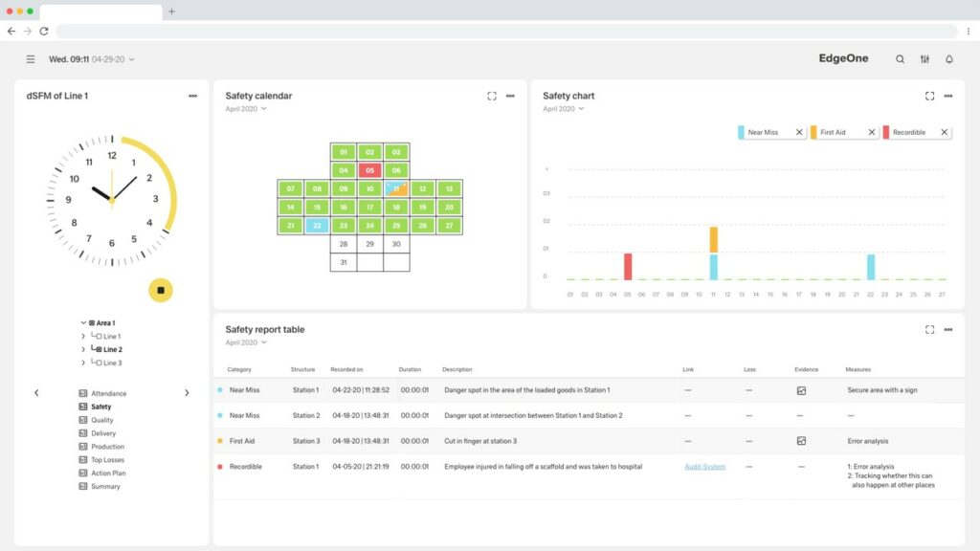Switch to the Quality section in sidebar

pos(102,419)
